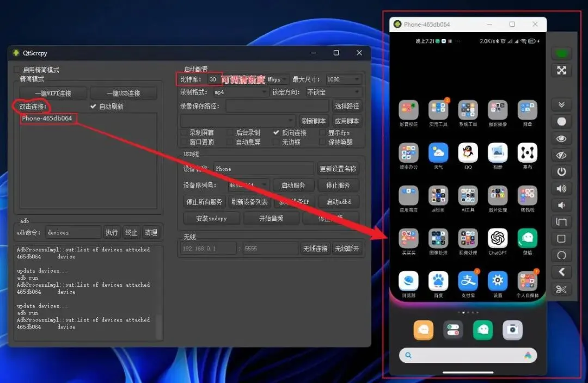
Task: Enable the 自动息屏 checkbox
Action: 230,142
